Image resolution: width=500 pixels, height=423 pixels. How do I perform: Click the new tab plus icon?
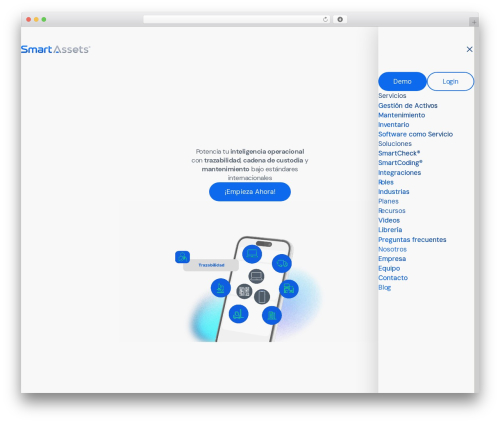coord(474,22)
